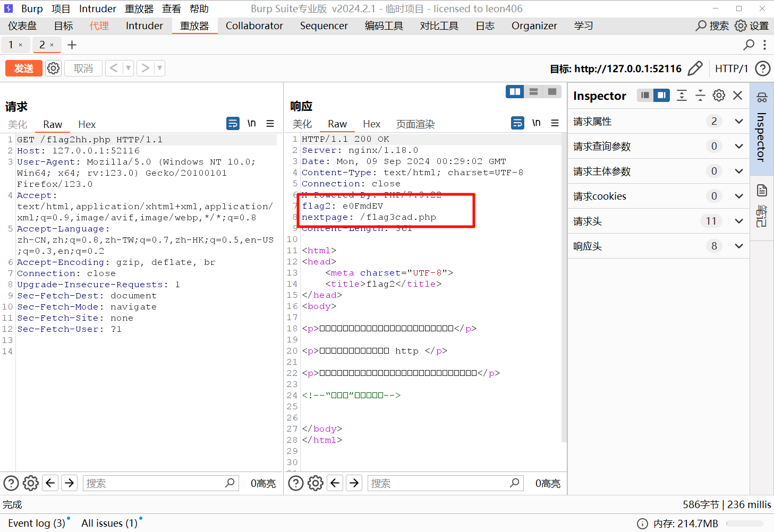Previous match arrow in request search
The height and width of the screenshot is (532, 774).
pyautogui.click(x=50, y=483)
